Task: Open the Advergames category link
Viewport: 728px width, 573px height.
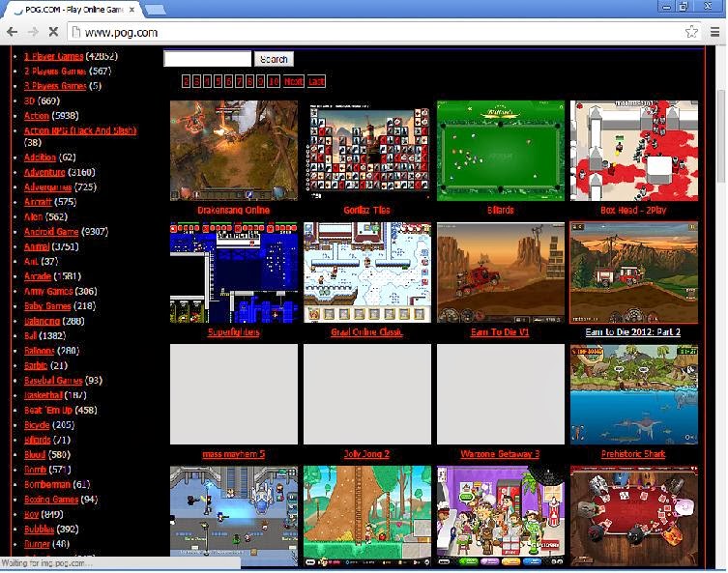Action: (x=47, y=187)
